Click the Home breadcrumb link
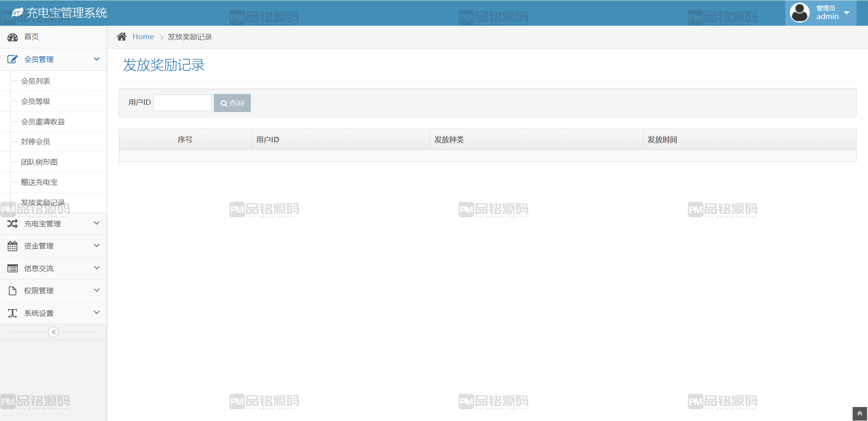This screenshot has height=421, width=868. coord(143,37)
